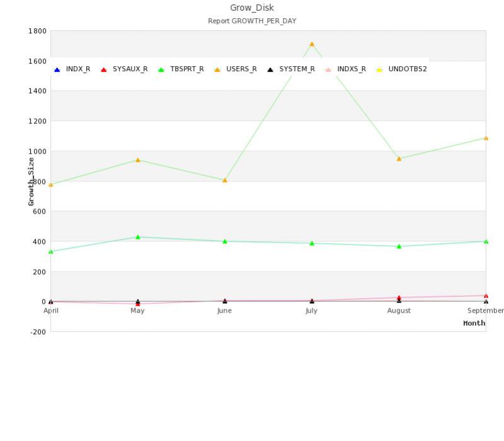
Task: Click the red SYSAUX_R point for August
Action: tap(399, 297)
